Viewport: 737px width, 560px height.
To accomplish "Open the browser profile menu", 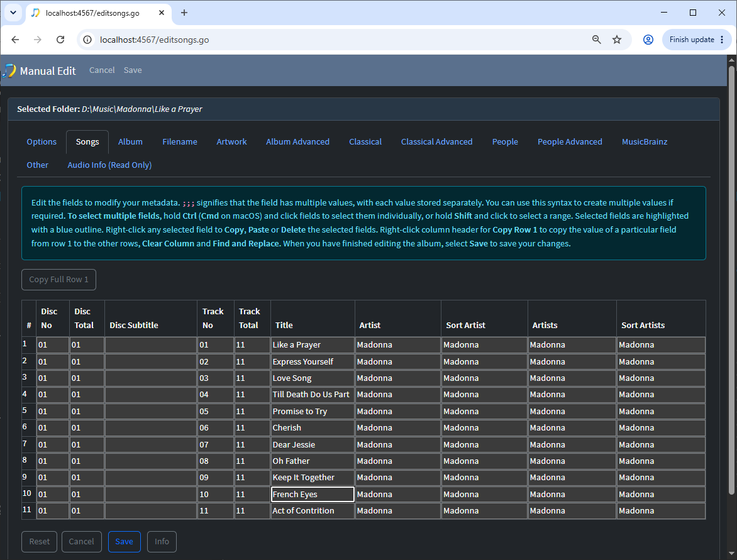I will (x=648, y=40).
